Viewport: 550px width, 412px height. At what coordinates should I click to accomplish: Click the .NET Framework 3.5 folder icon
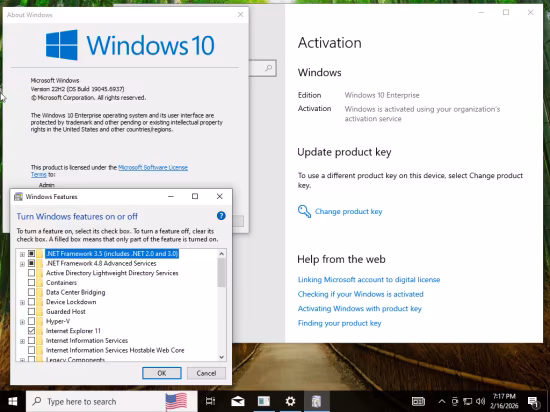[40, 254]
